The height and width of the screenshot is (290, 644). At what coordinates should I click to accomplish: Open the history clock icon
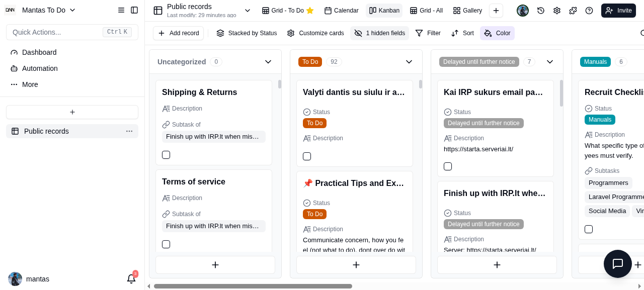541,11
